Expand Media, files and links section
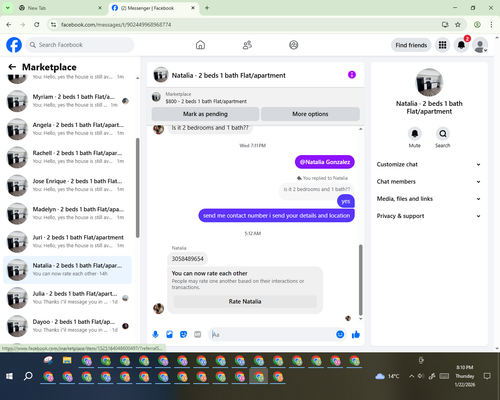Screen dimensions: 500x400 (429, 199)
